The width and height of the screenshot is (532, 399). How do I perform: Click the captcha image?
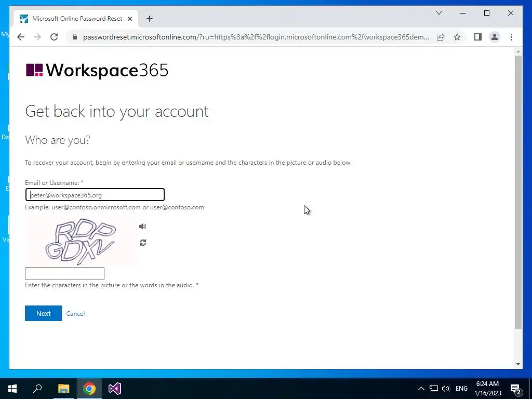[81, 241]
